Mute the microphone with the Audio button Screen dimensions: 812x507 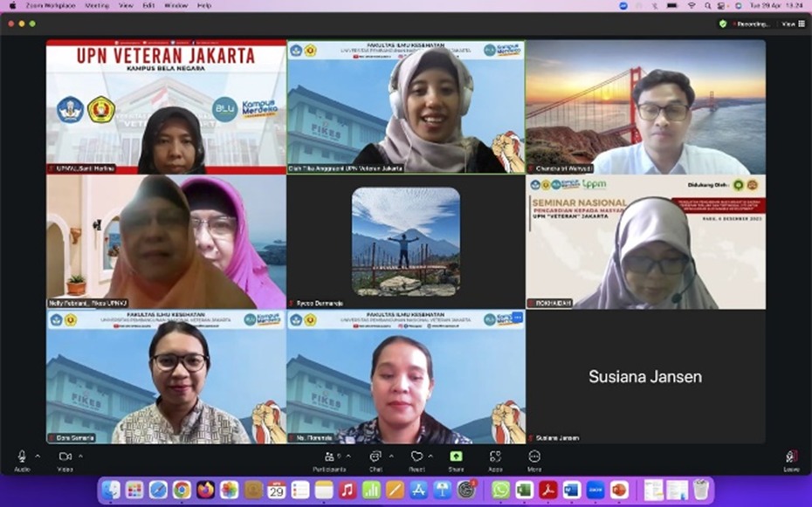pos(22,457)
